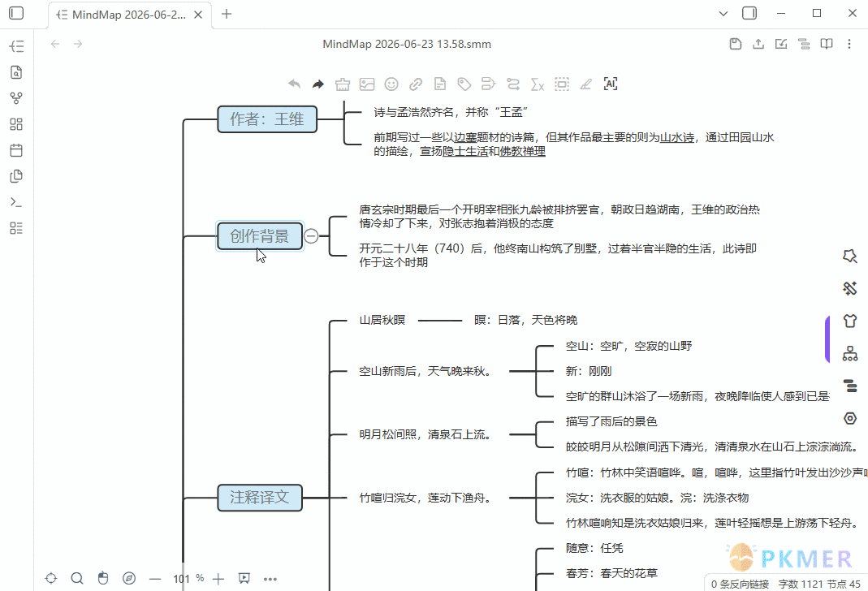The height and width of the screenshot is (591, 868).
Task: Click the 山水诗 underlined link text
Action: 677,138
